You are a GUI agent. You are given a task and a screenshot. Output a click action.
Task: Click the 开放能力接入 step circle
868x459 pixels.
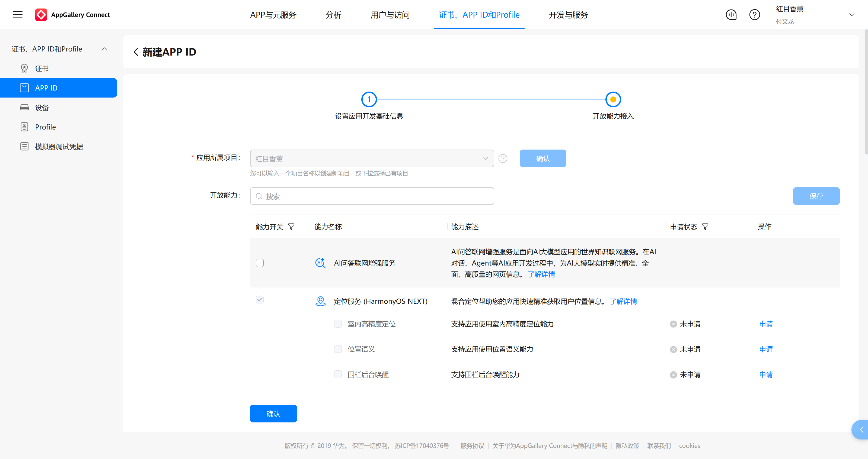pyautogui.click(x=613, y=99)
